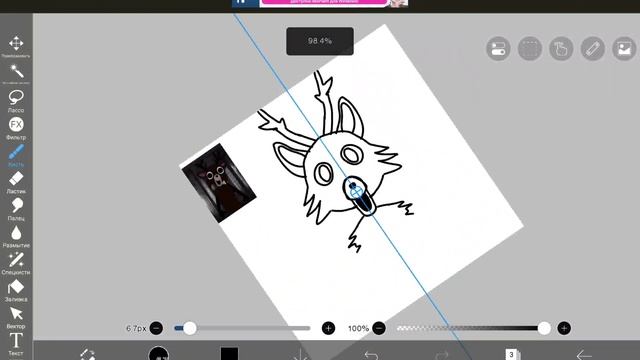Tap the back arrow in bottom bar
640x360 pixels.
pos(584,355)
